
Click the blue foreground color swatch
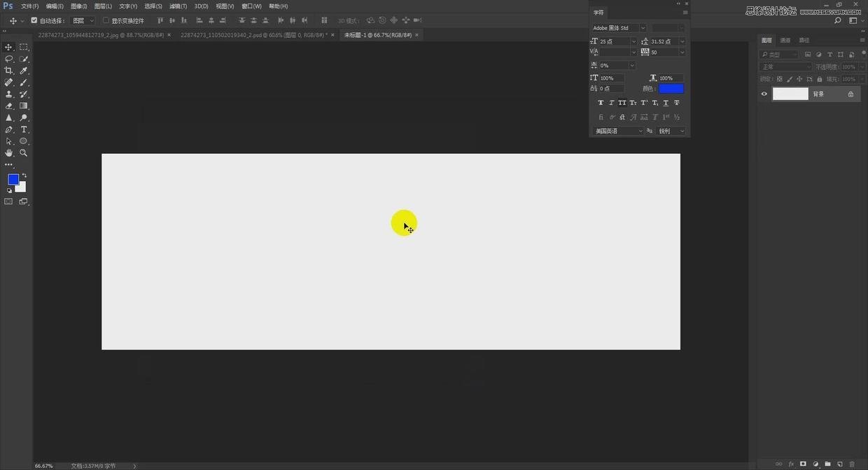pos(13,180)
